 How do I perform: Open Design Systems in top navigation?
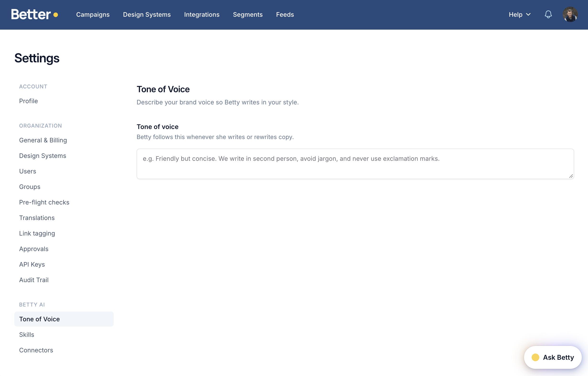click(x=147, y=15)
